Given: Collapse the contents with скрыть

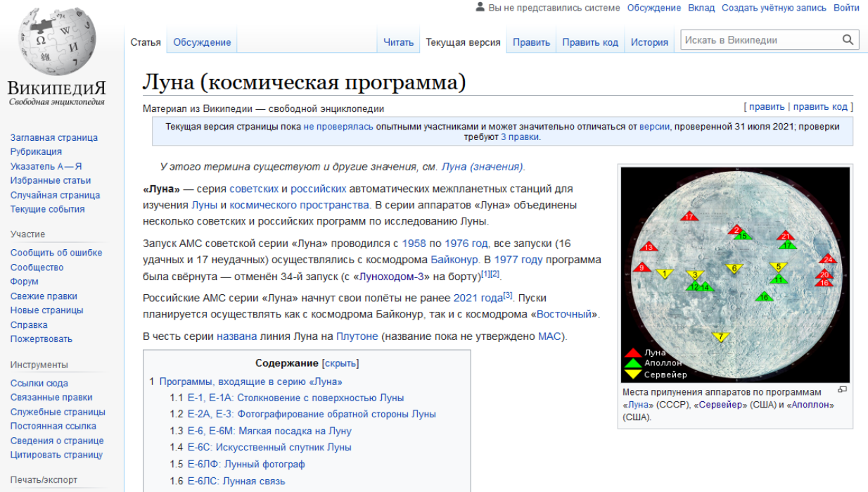Looking at the screenshot, I should [x=340, y=363].
